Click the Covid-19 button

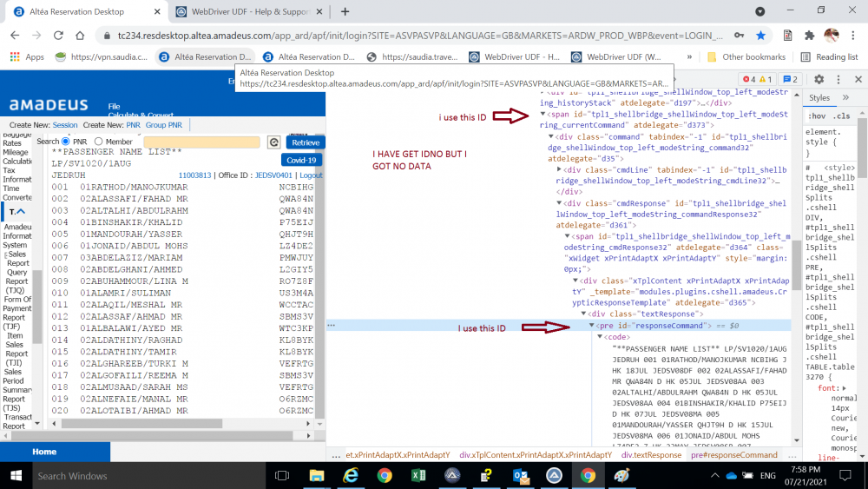[301, 160]
